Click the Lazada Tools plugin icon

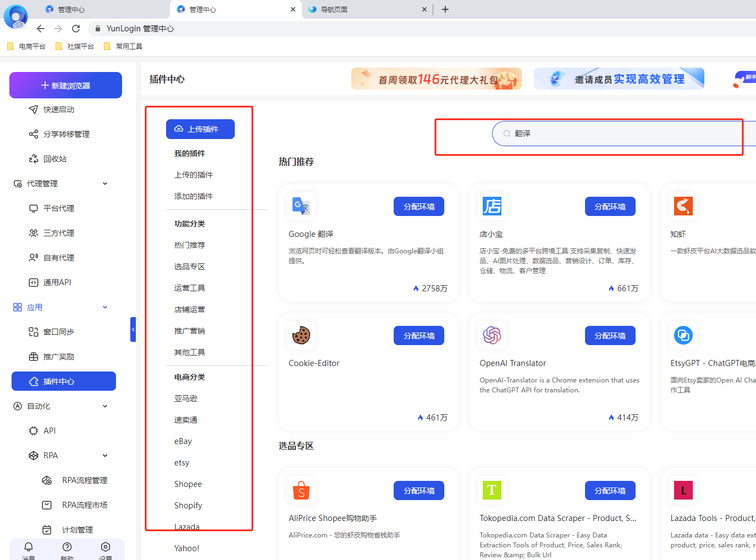point(683,490)
